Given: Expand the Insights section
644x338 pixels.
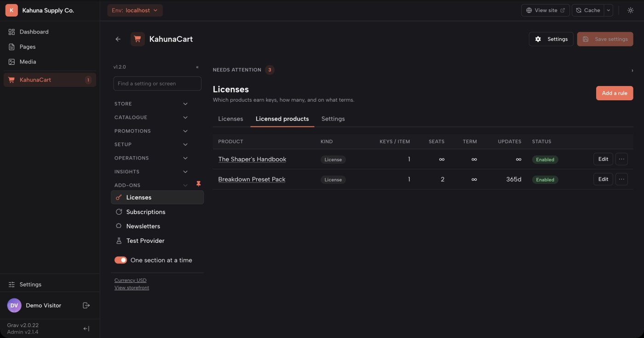Looking at the screenshot, I should (151, 172).
